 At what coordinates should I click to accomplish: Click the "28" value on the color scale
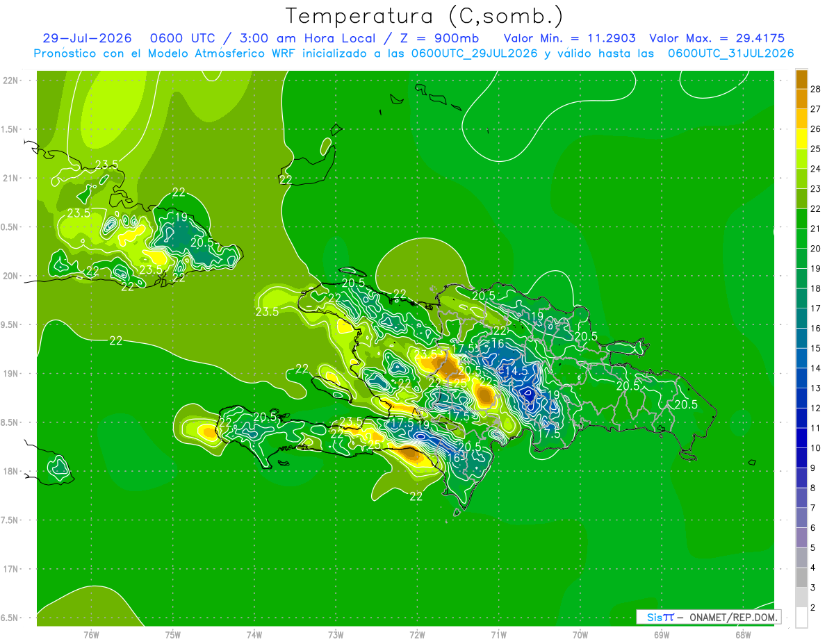pyautogui.click(x=816, y=89)
